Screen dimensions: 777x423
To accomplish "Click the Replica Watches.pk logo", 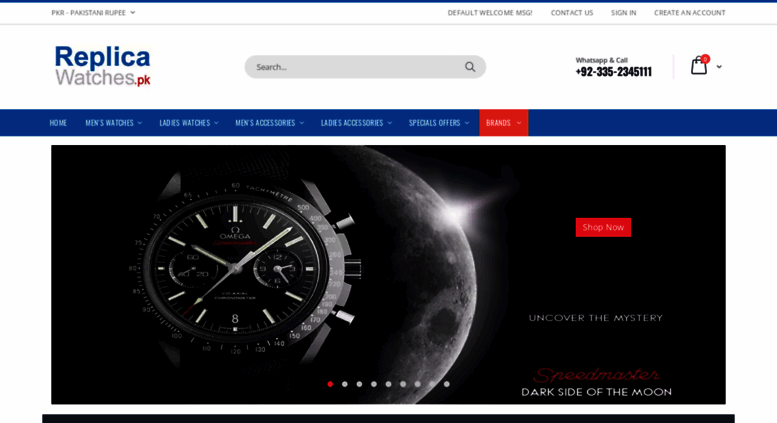I will [103, 66].
